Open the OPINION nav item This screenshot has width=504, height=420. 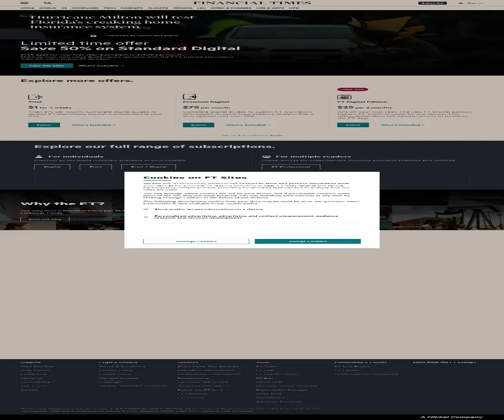coord(183,8)
